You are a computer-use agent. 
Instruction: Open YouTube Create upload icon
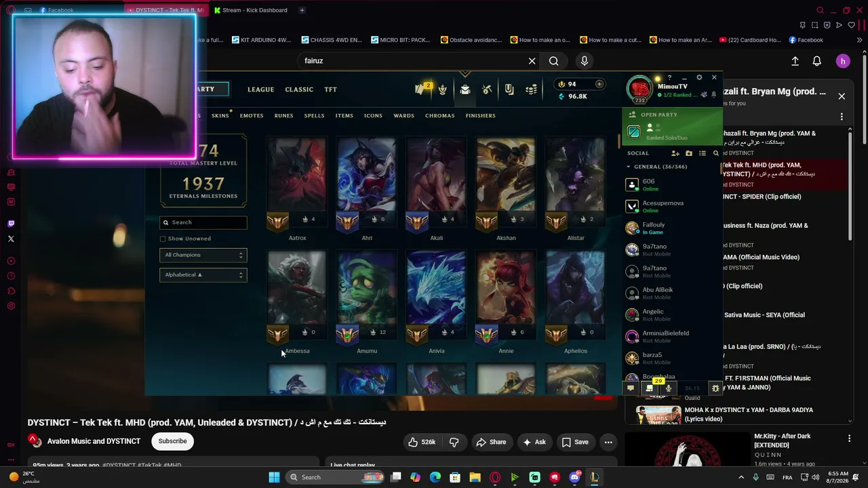(x=795, y=61)
